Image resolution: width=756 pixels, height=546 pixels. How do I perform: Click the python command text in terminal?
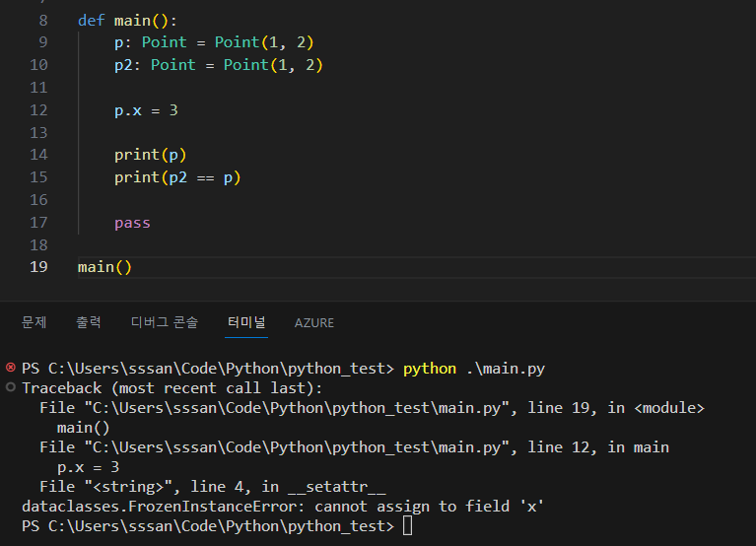click(x=430, y=369)
